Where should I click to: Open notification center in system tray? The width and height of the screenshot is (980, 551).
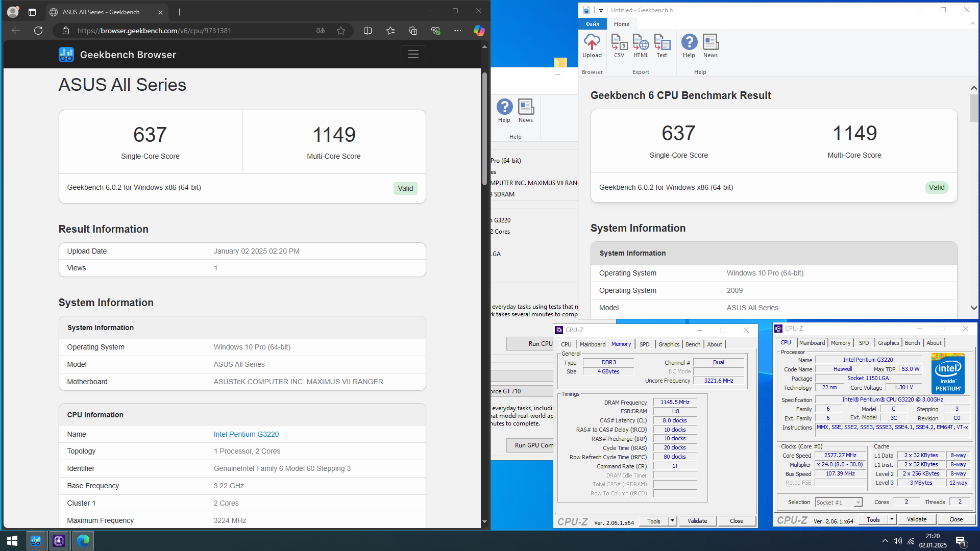(x=961, y=541)
